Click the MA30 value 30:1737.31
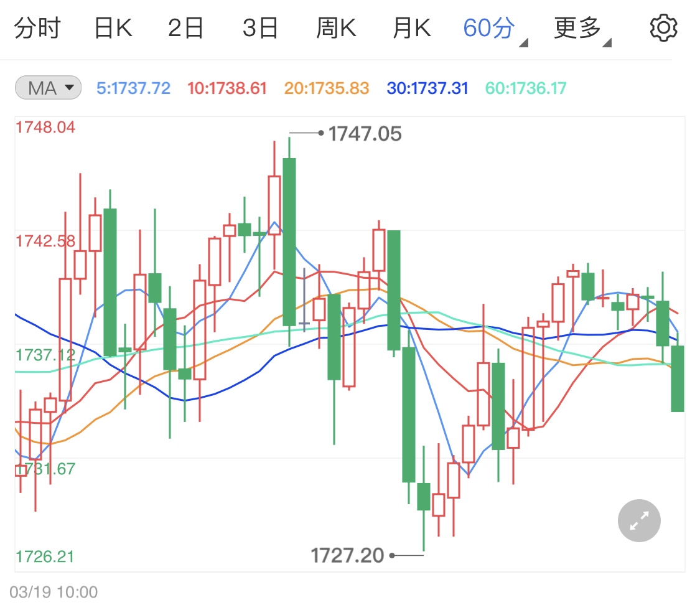The height and width of the screenshot is (605, 700). pos(427,88)
